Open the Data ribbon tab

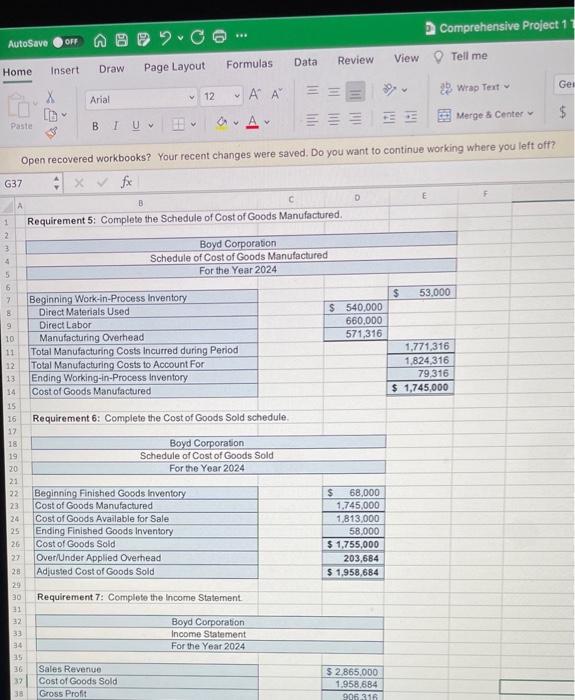coord(306,62)
